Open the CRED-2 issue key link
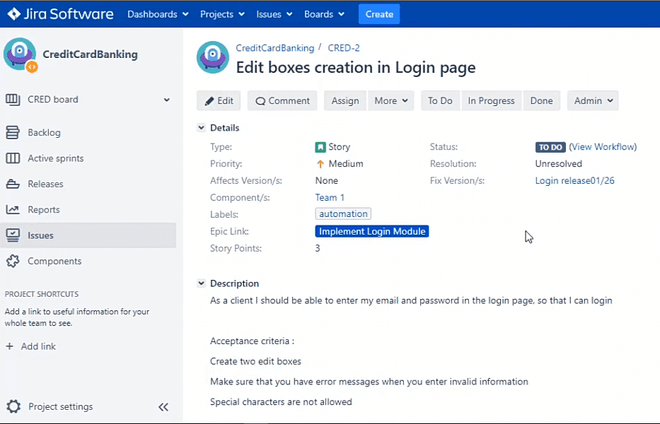This screenshot has height=424, width=660. 344,48
